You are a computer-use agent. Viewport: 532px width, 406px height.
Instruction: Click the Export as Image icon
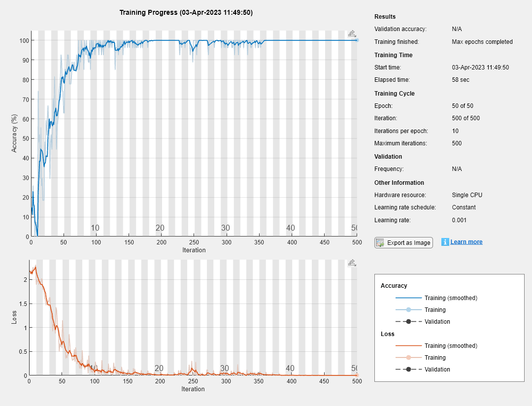click(x=380, y=243)
